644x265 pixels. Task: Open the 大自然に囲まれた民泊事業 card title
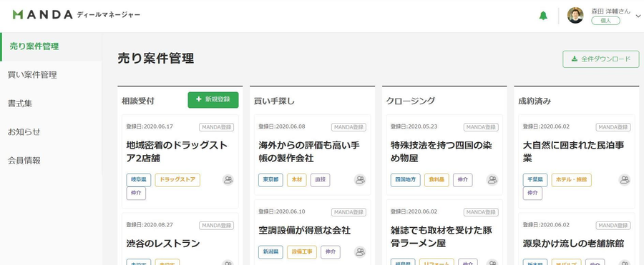[574, 151]
